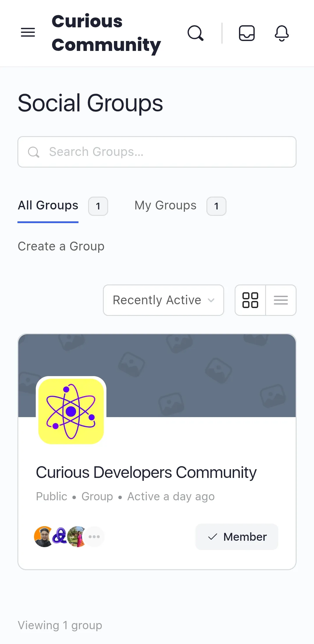Select the All Groups tab

coord(48,205)
